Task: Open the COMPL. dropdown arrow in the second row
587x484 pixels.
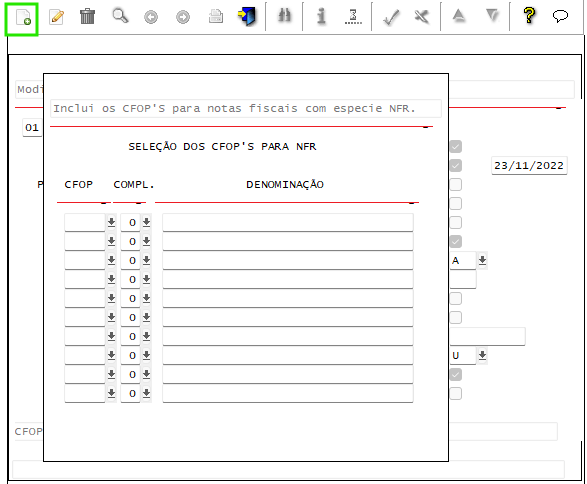Action: pos(146,241)
